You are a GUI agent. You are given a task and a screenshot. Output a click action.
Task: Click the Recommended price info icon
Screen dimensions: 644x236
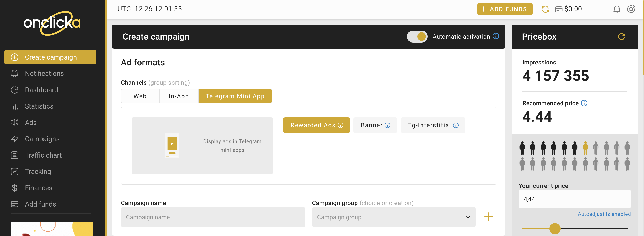(584, 103)
